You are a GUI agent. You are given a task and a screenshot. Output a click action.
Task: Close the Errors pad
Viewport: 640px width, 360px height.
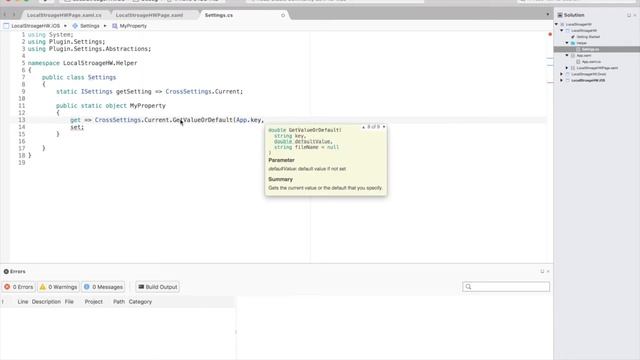(548, 271)
